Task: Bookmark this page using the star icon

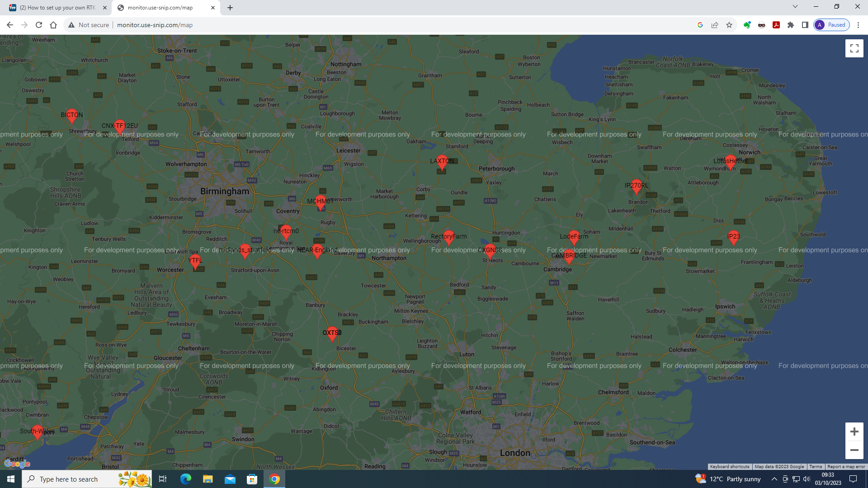Action: point(729,25)
